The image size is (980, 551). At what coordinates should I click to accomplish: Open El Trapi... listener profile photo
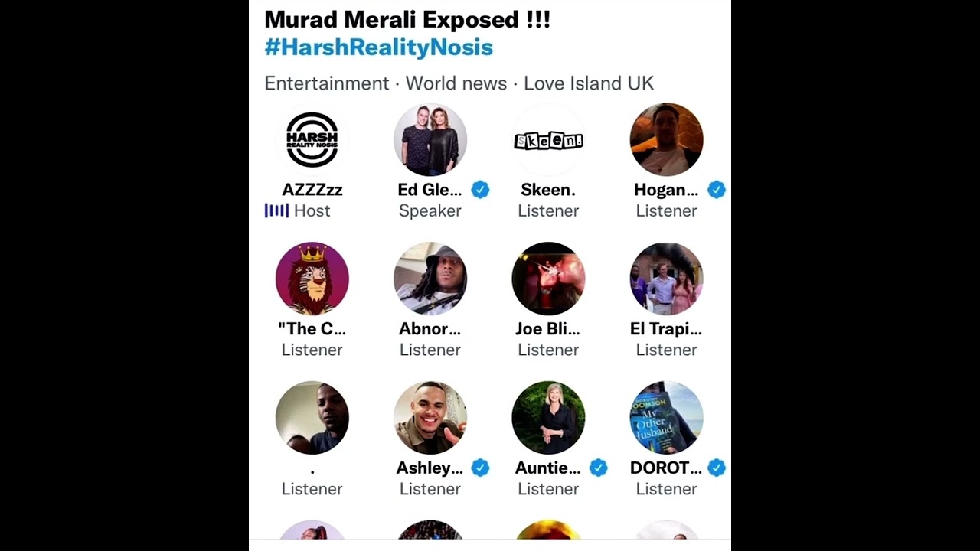tap(666, 279)
